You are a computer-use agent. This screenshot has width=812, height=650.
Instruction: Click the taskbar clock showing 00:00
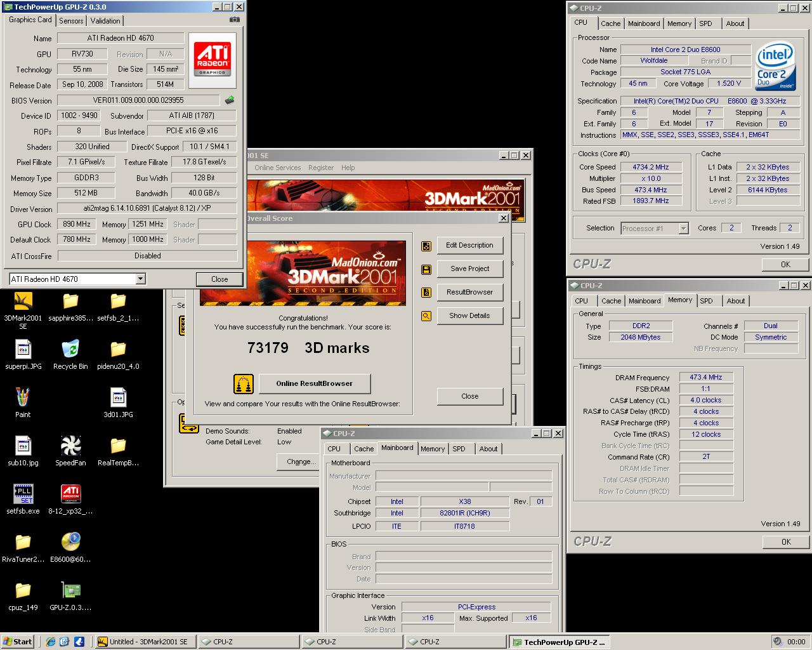click(796, 642)
